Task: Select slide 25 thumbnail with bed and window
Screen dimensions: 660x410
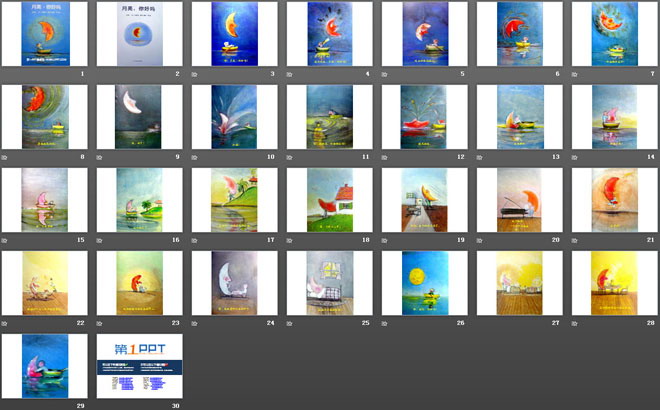Action: (x=330, y=283)
